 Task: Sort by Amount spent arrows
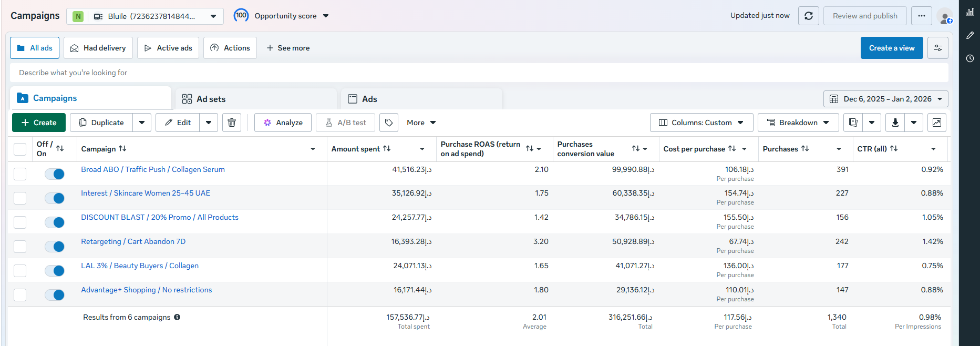click(387, 149)
